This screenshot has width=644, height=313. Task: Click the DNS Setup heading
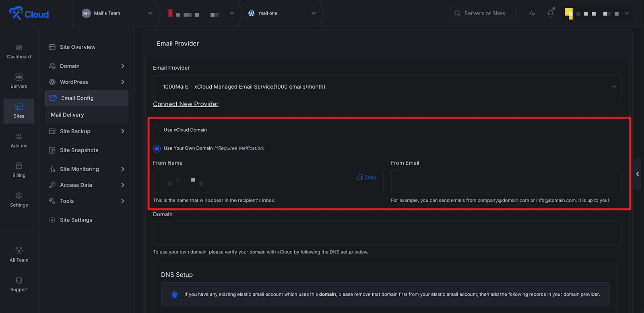point(177,275)
